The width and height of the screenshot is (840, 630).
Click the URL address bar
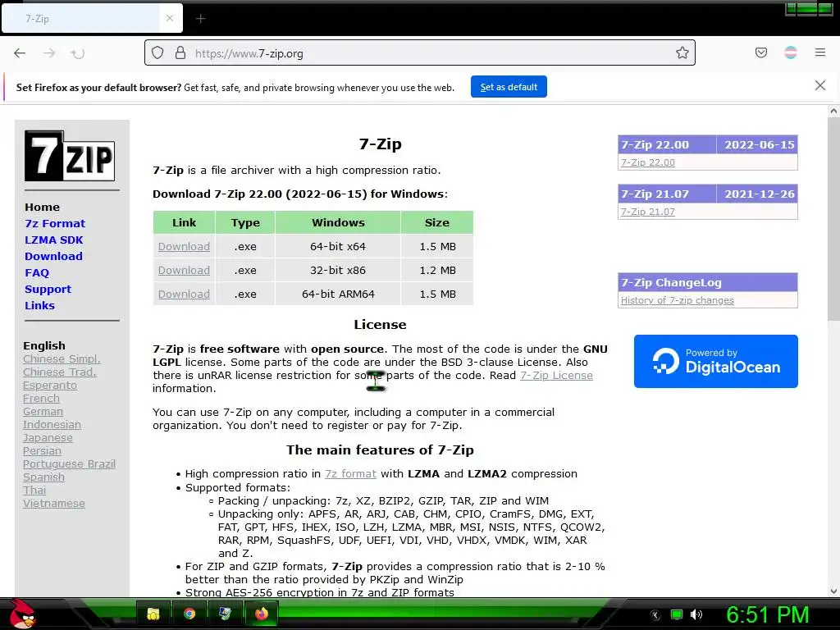[419, 53]
